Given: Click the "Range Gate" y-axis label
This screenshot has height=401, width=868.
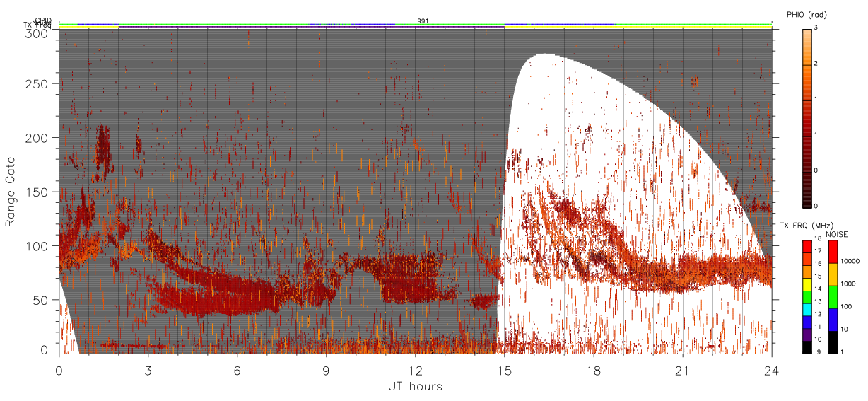Looking at the screenshot, I should pos(11,192).
